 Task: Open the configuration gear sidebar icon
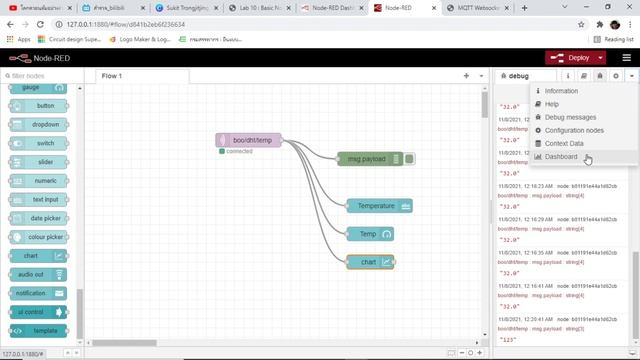(x=616, y=76)
